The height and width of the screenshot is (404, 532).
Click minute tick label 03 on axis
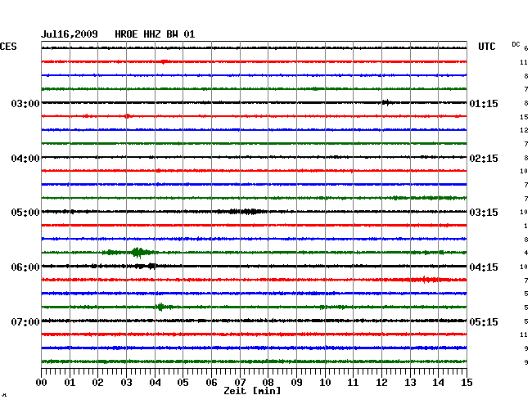pyautogui.click(x=126, y=383)
